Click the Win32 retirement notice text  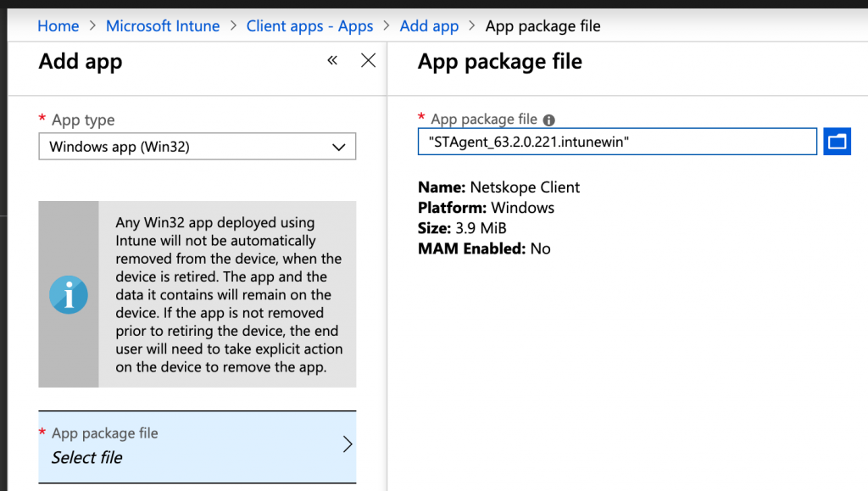click(229, 294)
